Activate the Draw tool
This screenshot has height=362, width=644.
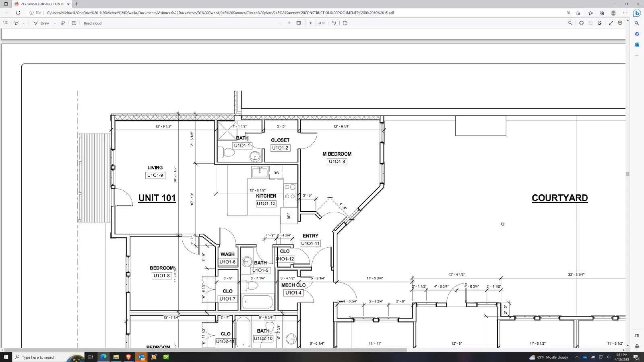(x=41, y=23)
